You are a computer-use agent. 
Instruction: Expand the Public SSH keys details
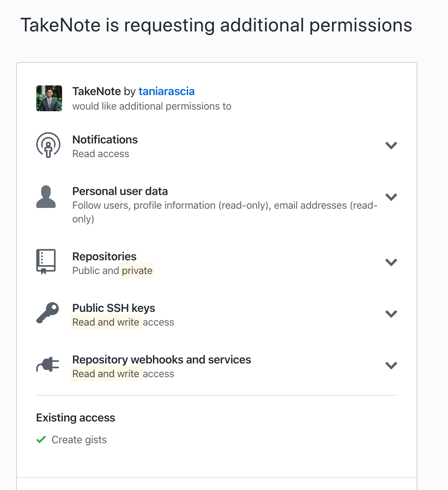point(391,314)
